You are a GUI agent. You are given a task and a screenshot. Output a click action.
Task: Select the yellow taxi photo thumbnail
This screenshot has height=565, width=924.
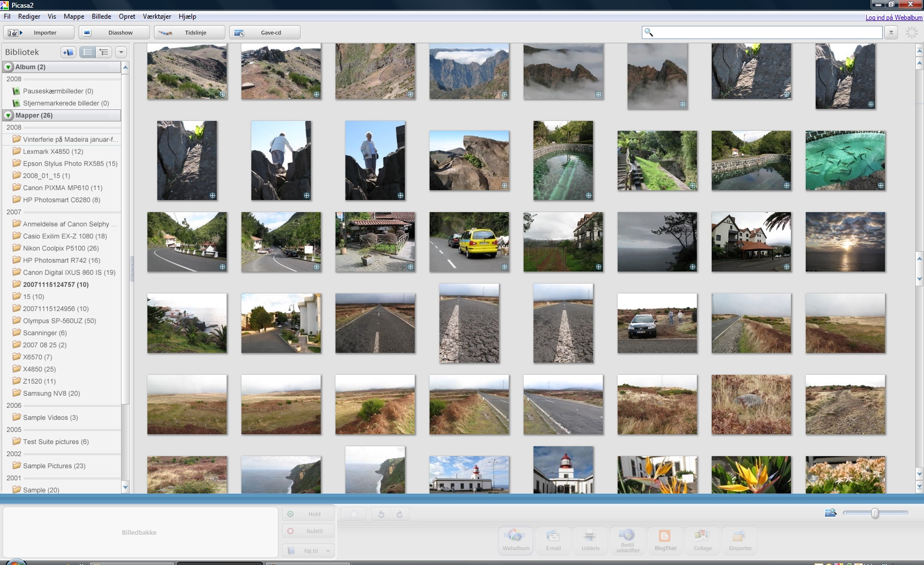469,242
